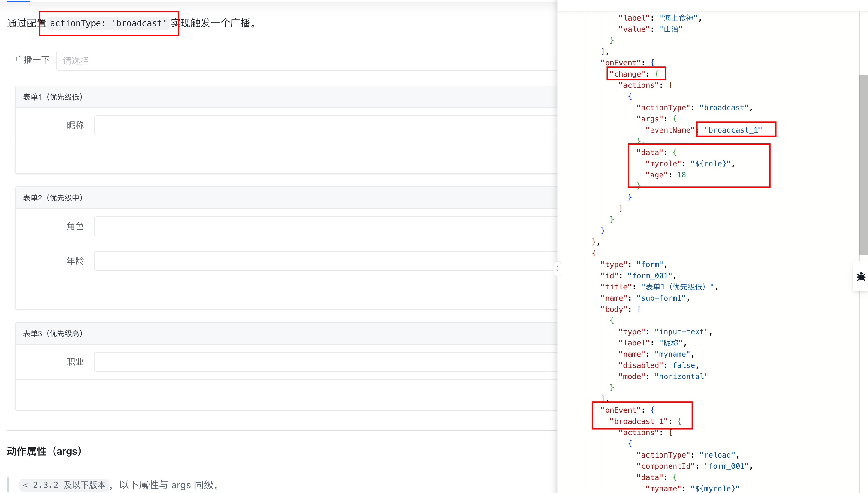Click the 职业 text input field

coord(325,362)
